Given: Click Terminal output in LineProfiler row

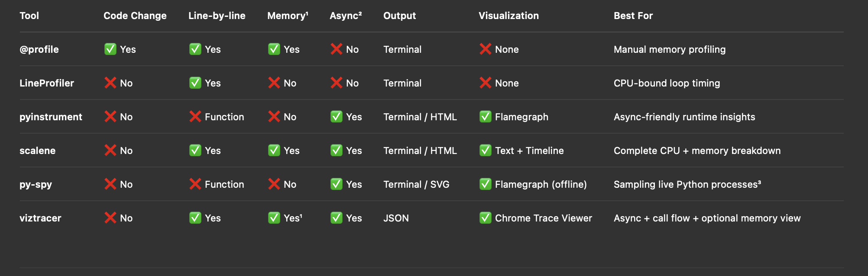Looking at the screenshot, I should point(402,83).
